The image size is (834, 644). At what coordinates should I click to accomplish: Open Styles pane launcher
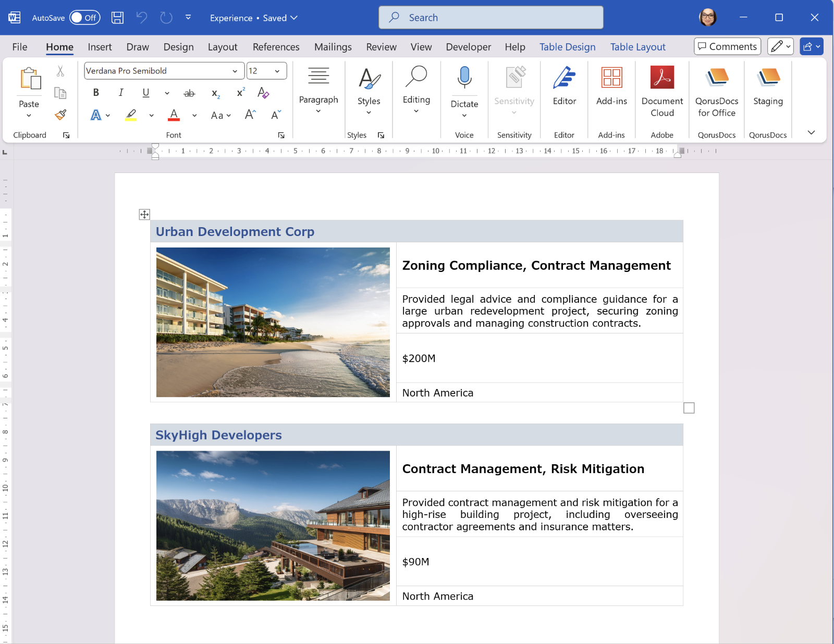[381, 135]
